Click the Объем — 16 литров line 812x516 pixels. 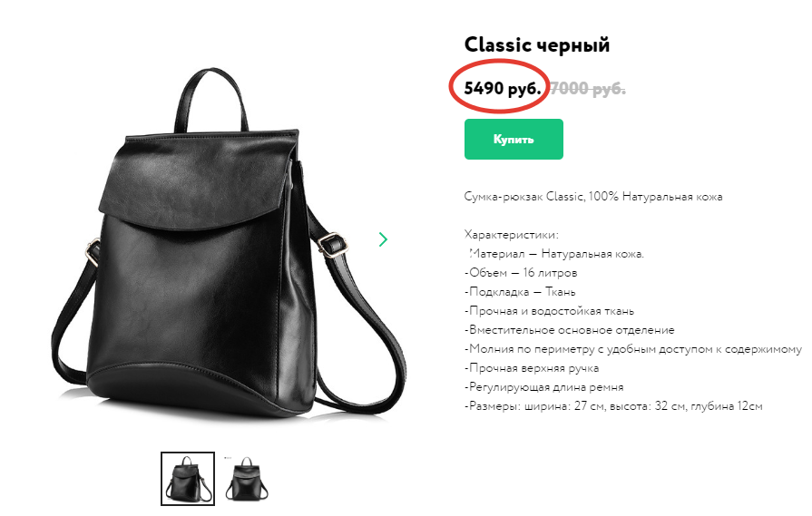(x=521, y=273)
